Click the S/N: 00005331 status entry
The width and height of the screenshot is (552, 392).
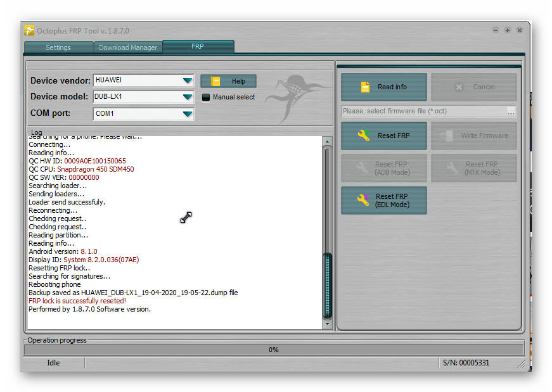pos(466,363)
